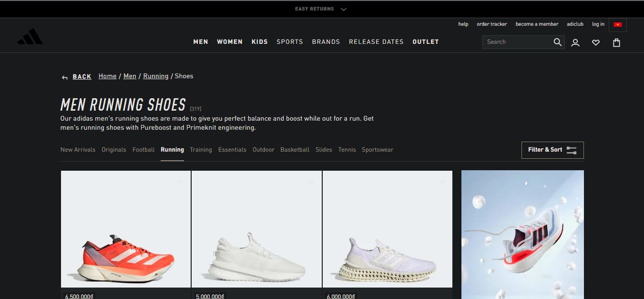Screen dimensions: 644x299
Task: Open the SPORTS navigation menu
Action: point(290,42)
